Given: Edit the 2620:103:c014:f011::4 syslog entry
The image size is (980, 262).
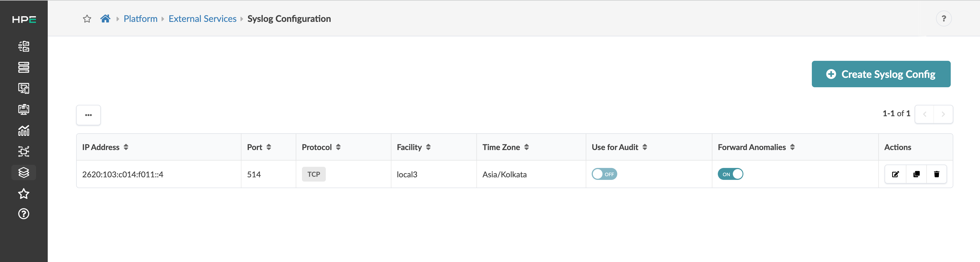Looking at the screenshot, I should coord(895,174).
